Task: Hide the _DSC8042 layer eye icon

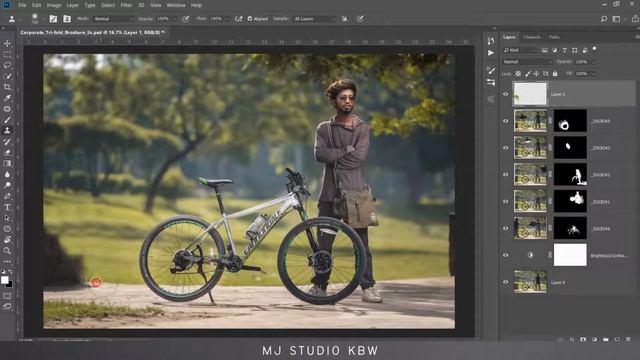Action: click(x=506, y=174)
